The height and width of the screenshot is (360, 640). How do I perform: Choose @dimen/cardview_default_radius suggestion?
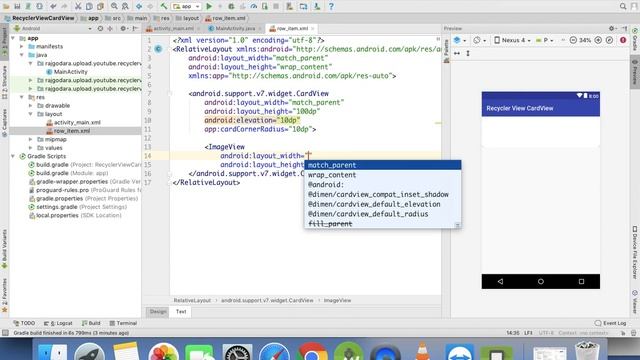pyautogui.click(x=383, y=214)
